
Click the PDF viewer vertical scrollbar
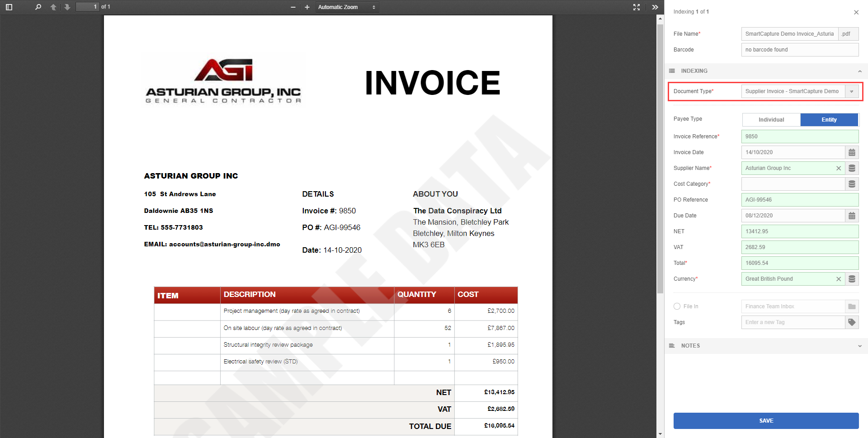(x=660, y=158)
